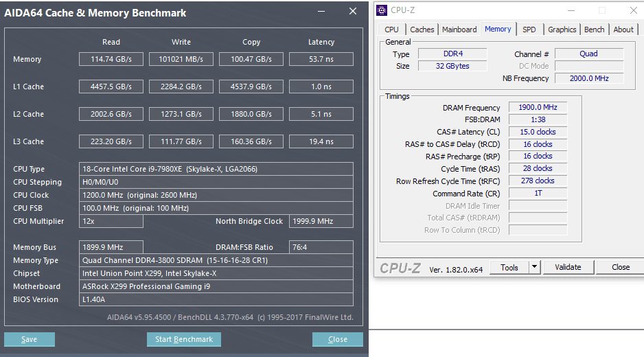Go to the SPD tab

point(529,30)
